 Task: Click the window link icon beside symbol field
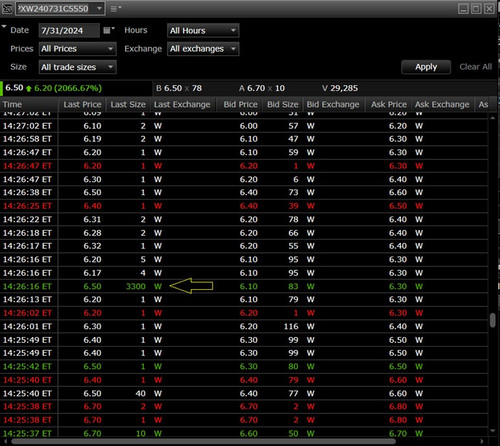click(7, 9)
